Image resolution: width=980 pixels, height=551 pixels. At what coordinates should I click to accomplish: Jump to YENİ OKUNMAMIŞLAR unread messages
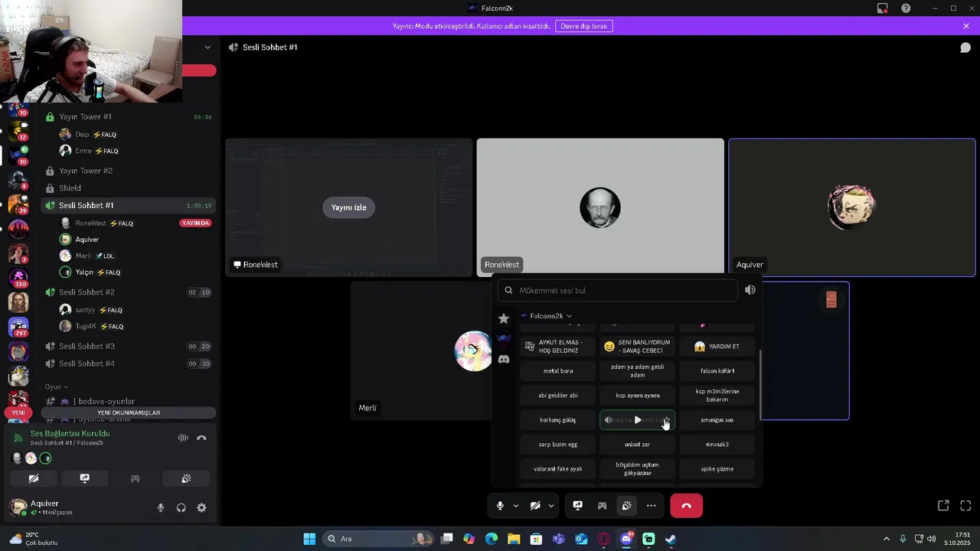(129, 412)
